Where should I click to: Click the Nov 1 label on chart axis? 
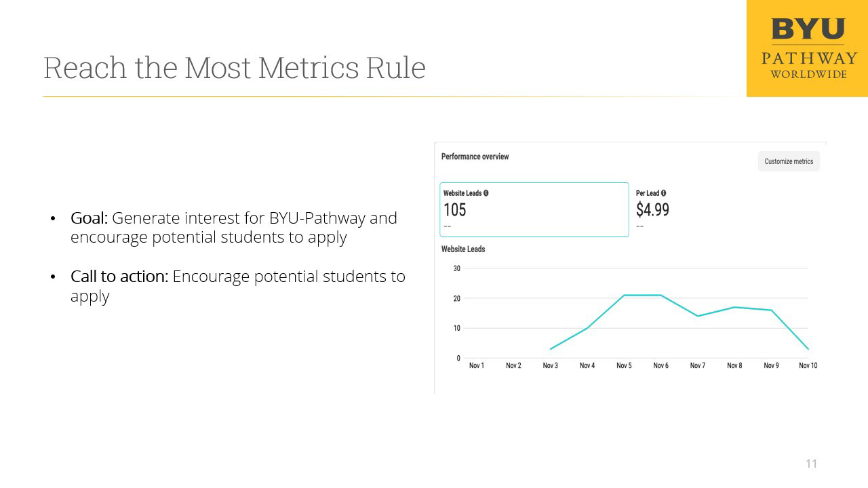pyautogui.click(x=477, y=366)
